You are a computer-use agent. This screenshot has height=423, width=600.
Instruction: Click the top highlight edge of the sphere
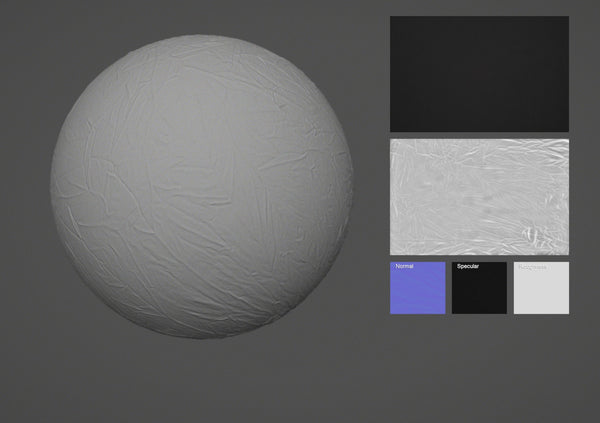200,40
